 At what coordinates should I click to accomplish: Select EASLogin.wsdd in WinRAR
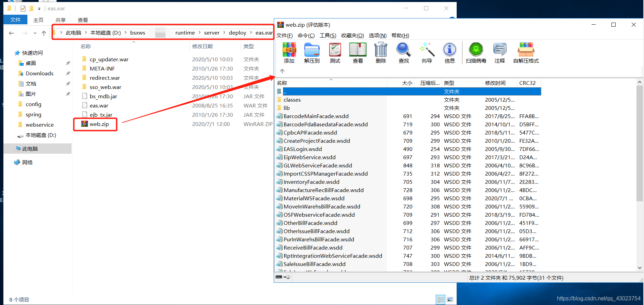click(x=303, y=149)
